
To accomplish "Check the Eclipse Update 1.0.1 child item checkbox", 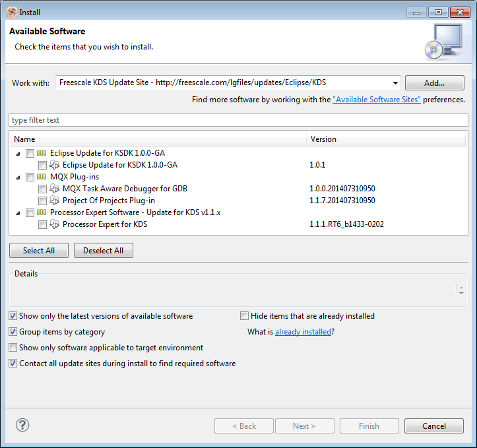I will tap(42, 165).
